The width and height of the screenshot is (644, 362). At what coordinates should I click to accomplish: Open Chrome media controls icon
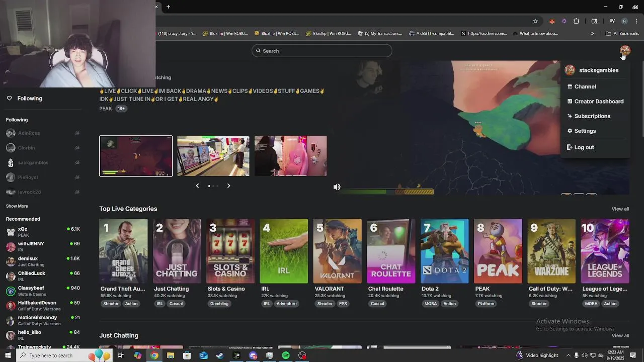click(x=612, y=21)
